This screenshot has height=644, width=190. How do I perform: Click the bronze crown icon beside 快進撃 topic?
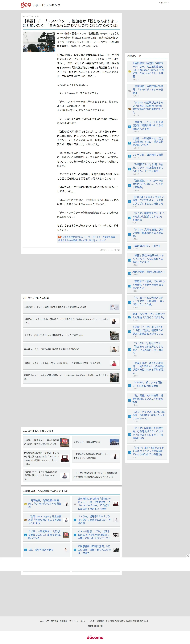coord(130,109)
